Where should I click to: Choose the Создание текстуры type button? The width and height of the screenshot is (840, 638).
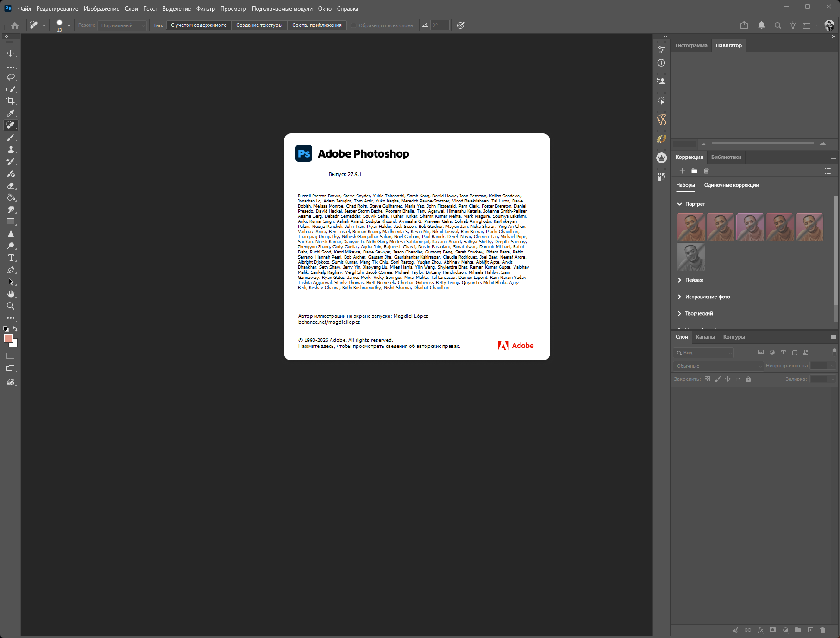point(259,25)
